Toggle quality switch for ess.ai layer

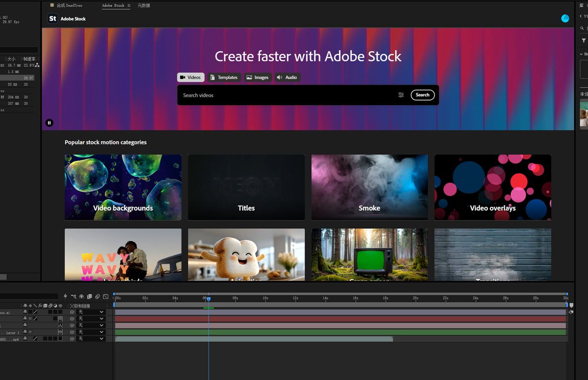pyautogui.click(x=35, y=312)
